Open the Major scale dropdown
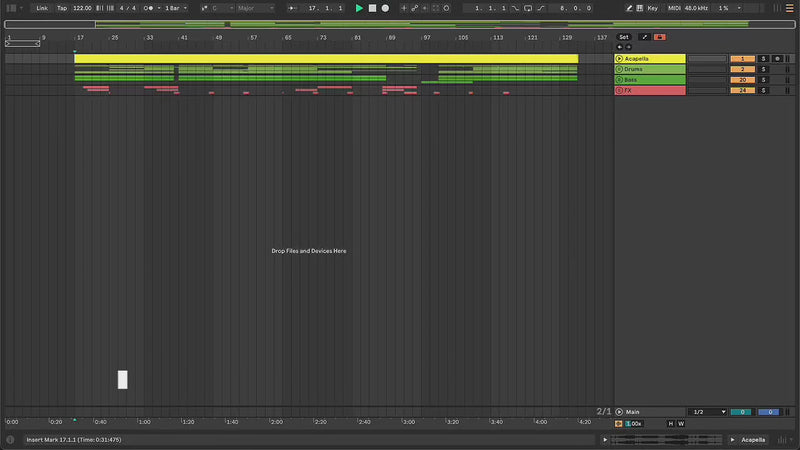 (x=254, y=8)
